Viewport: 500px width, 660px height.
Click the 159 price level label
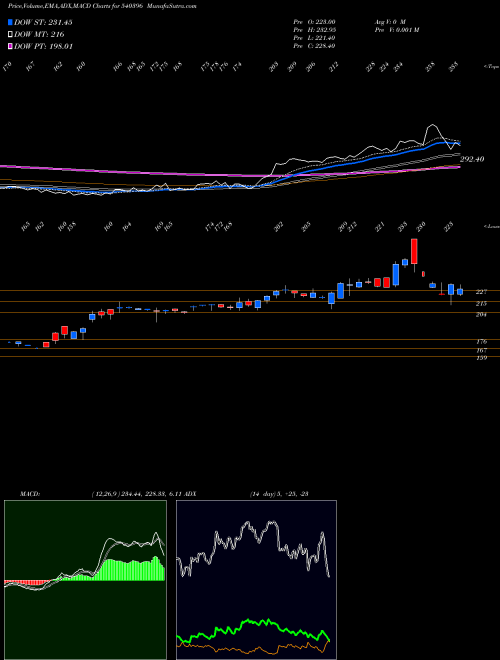click(x=481, y=358)
